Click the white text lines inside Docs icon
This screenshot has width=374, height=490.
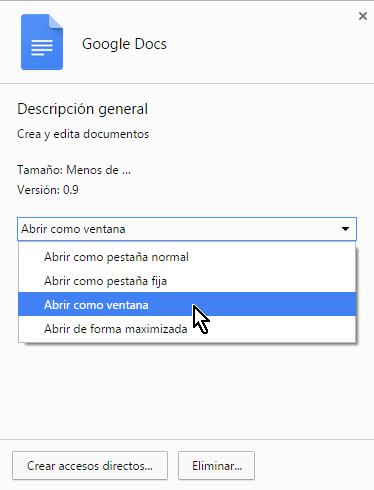(42, 47)
